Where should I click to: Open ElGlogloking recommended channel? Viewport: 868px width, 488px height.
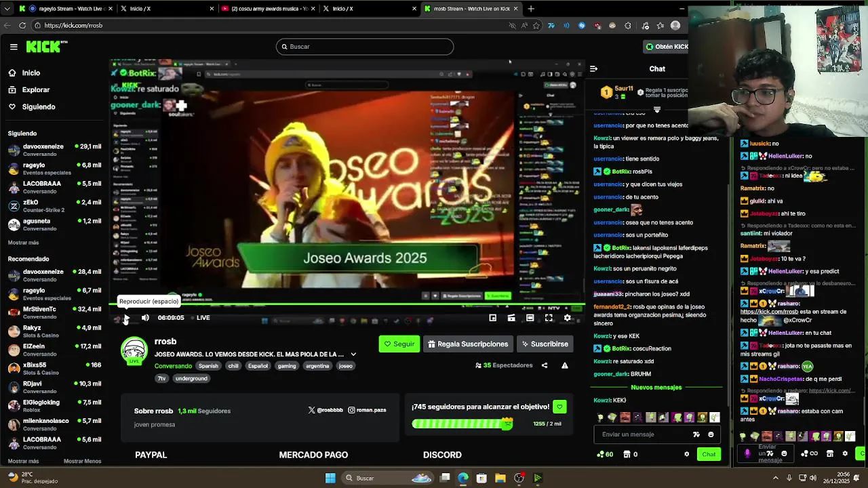coord(54,405)
